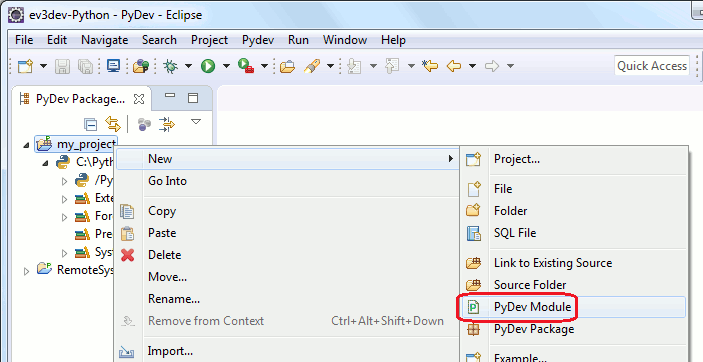This screenshot has height=362, width=703.
Task: Open the Debug dropdown arrow
Action: (x=189, y=66)
